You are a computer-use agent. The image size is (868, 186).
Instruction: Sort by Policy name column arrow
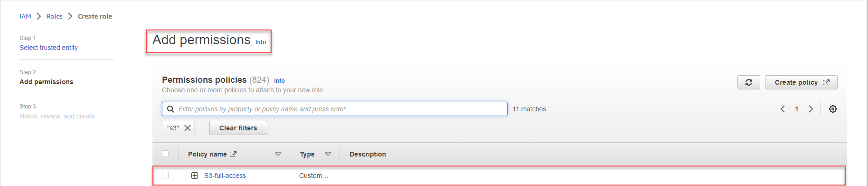278,154
